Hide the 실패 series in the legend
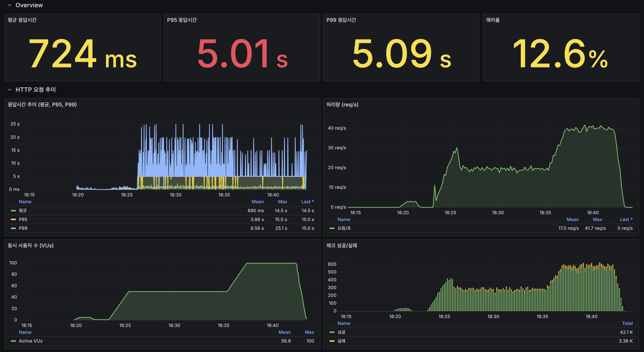The image size is (644, 352). [341, 341]
